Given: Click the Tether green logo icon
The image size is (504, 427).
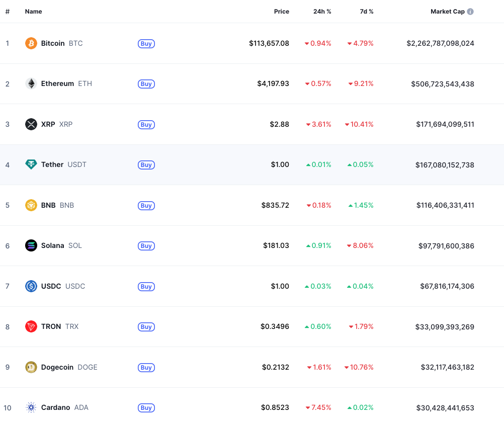Looking at the screenshot, I should click(31, 164).
